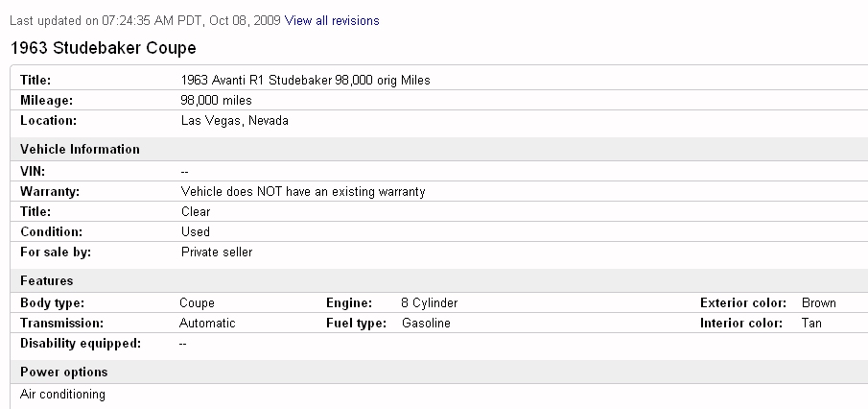Click the Private seller value
This screenshot has width=868, height=409.
point(217,253)
